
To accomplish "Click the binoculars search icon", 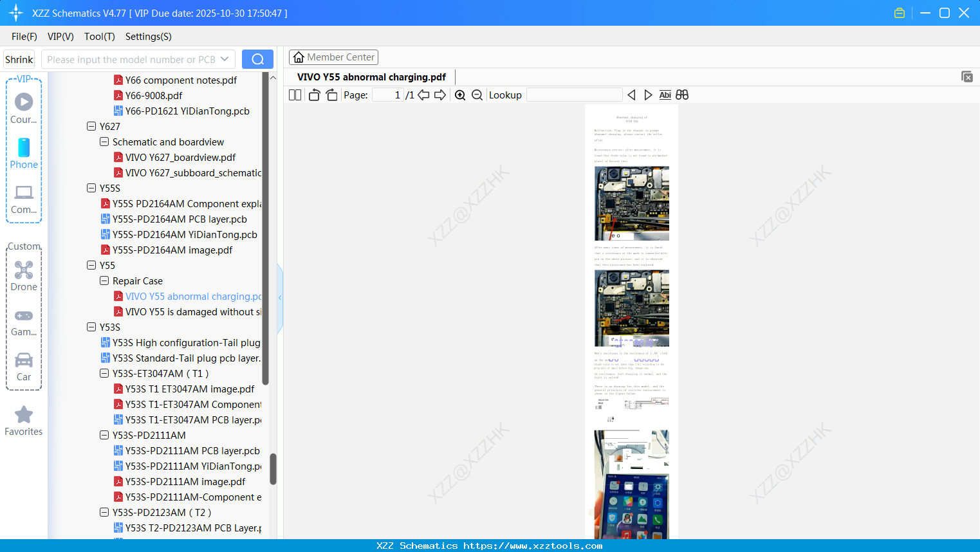I will 682,95.
